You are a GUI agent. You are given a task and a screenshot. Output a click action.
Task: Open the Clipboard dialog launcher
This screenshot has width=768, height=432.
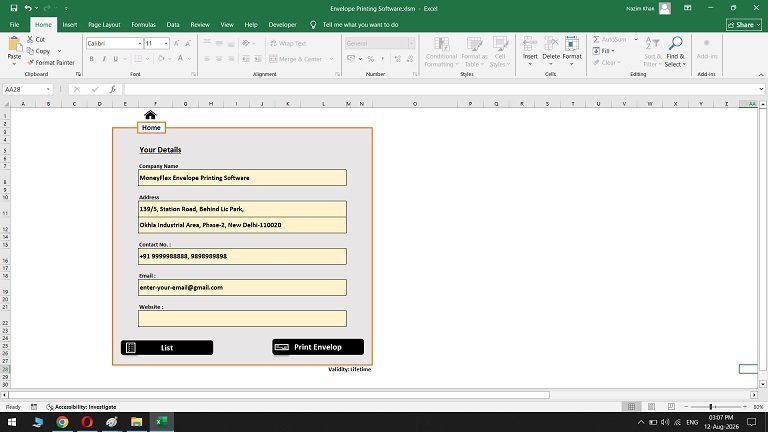tap(78, 74)
